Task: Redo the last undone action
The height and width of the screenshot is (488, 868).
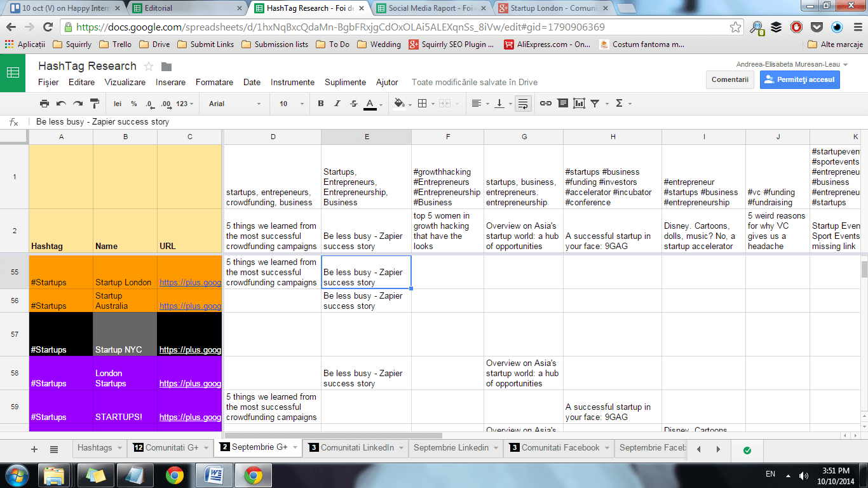Action: pos(78,104)
